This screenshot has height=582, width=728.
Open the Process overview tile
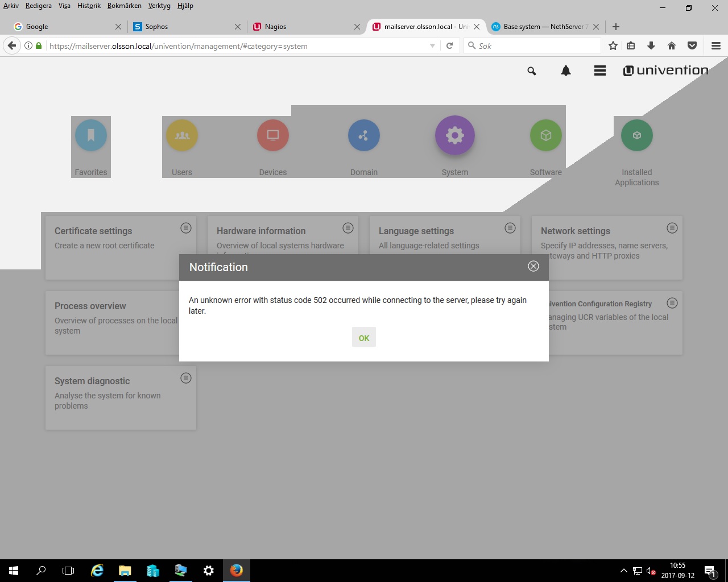pos(112,322)
